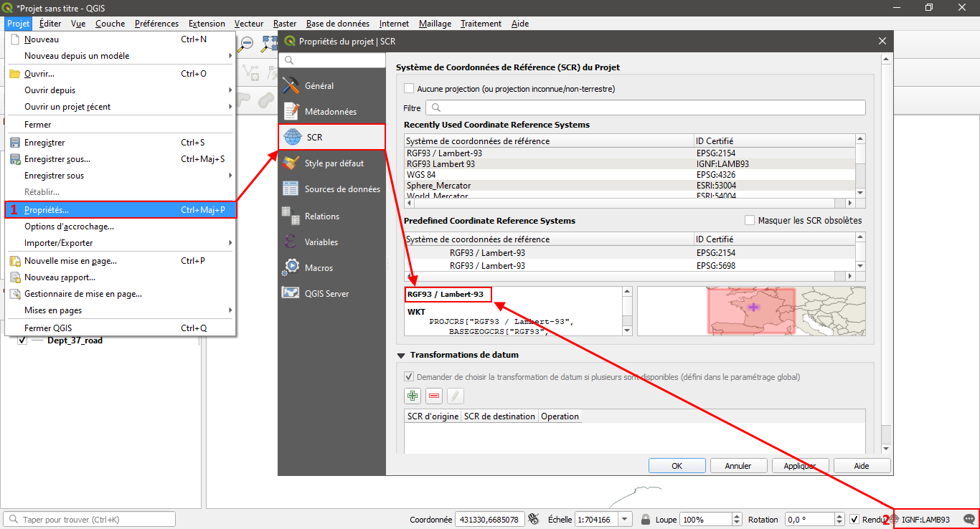Viewport: 980px width, 529px height.
Task: Choose Nouveau rapport... entry
Action: click(120, 277)
